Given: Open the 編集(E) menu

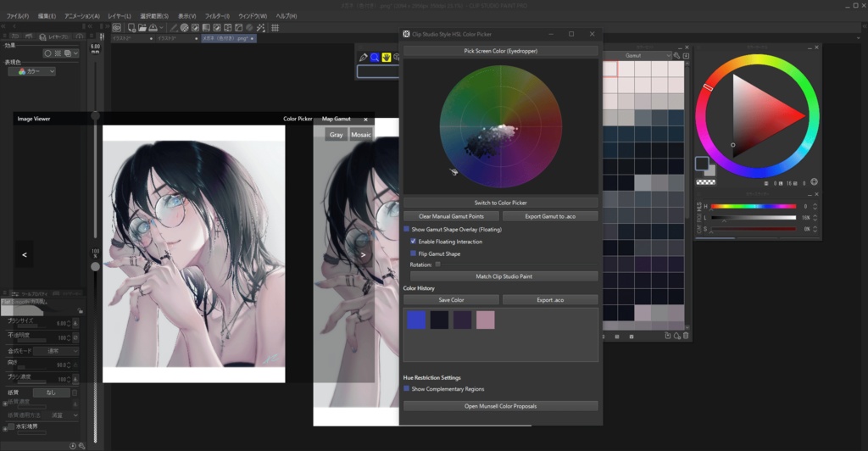Looking at the screenshot, I should tap(47, 16).
